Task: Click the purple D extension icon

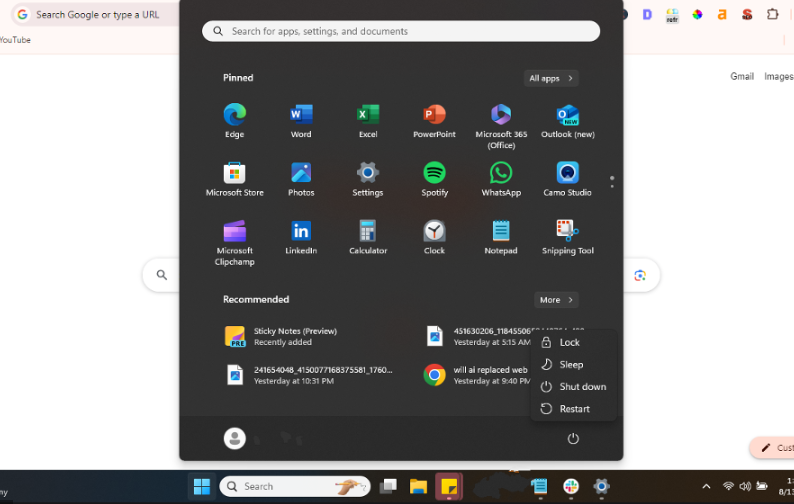Action: [647, 14]
